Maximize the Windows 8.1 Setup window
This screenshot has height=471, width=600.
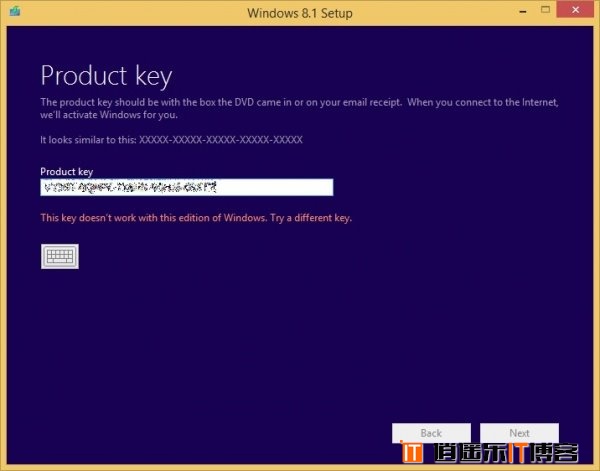(x=546, y=10)
